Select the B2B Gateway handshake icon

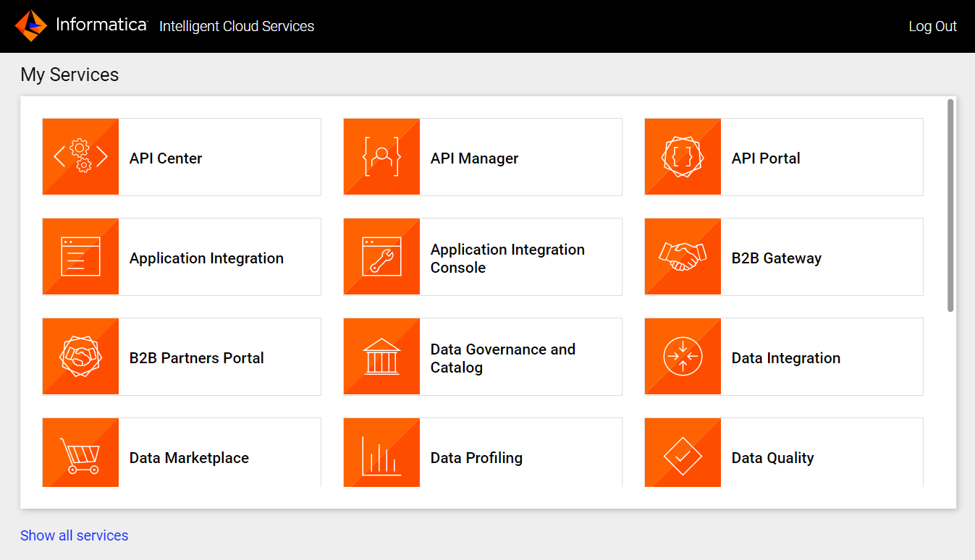683,257
